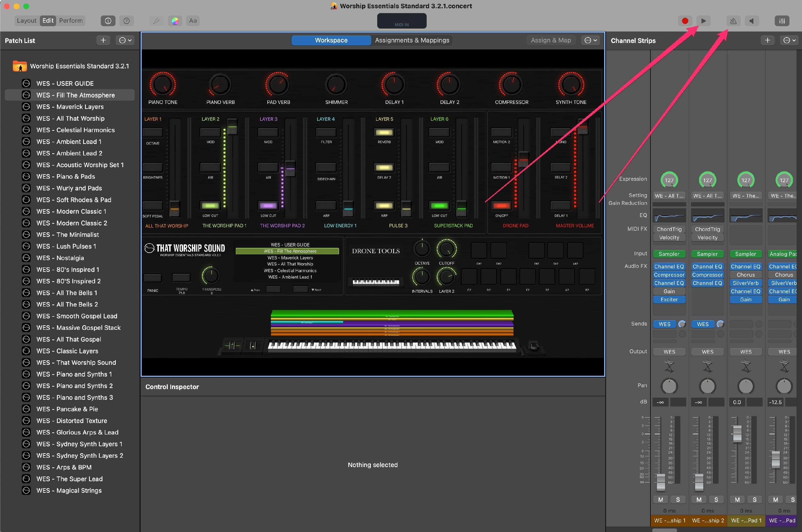Open the quick help question icon

[x=126, y=21]
